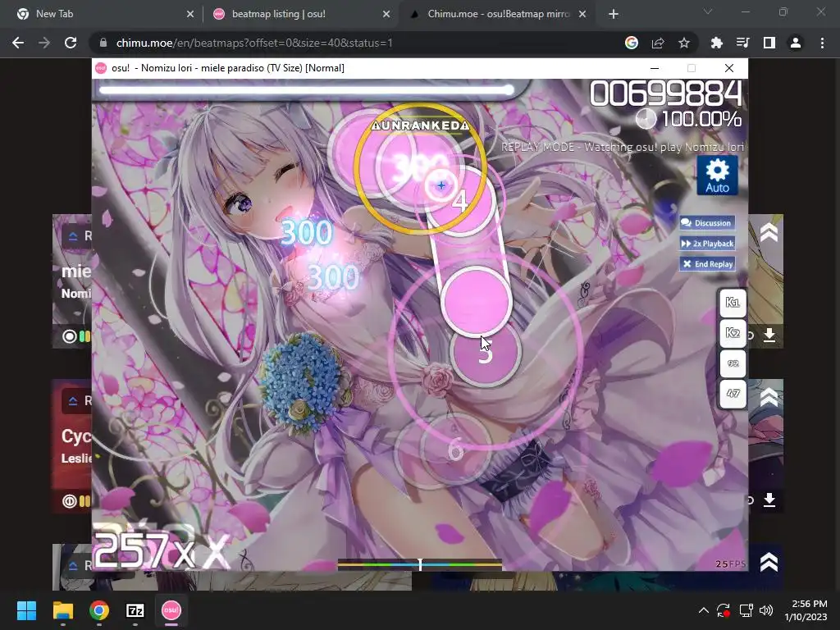Open Chrome from the taskbar
Viewport: 840px width, 630px height.
pyautogui.click(x=99, y=610)
